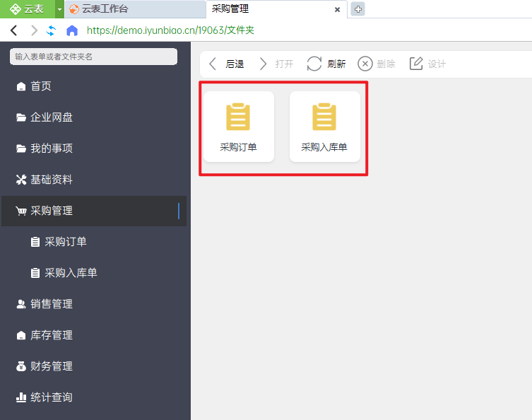Select the 采购入库单 form card
This screenshot has width=532, height=420.
[325, 127]
